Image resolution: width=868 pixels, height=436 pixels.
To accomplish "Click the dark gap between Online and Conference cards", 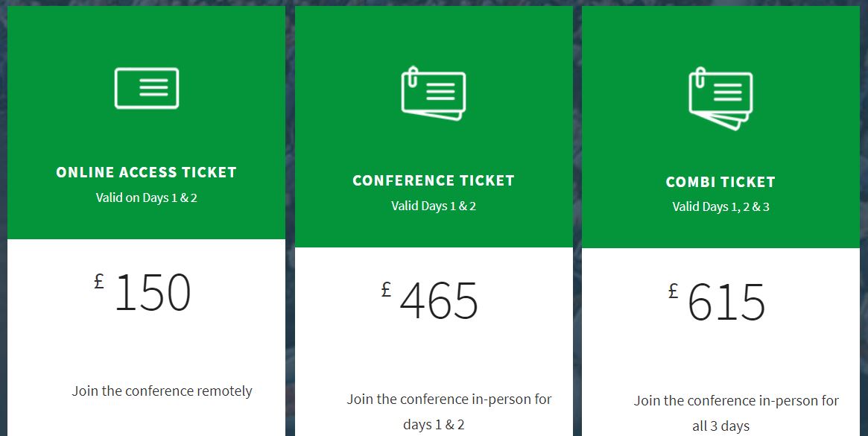I will (x=290, y=224).
